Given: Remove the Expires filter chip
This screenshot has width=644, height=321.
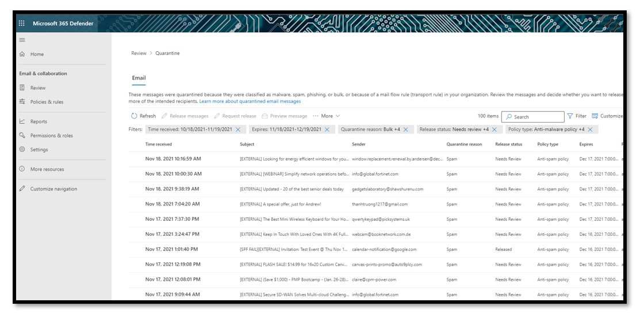Looking at the screenshot, I should pyautogui.click(x=327, y=129).
